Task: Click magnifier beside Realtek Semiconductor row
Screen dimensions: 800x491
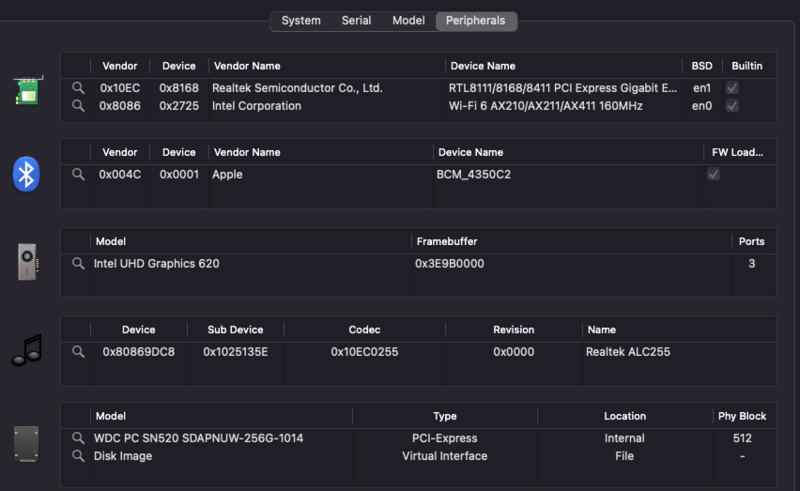Action: [78, 88]
